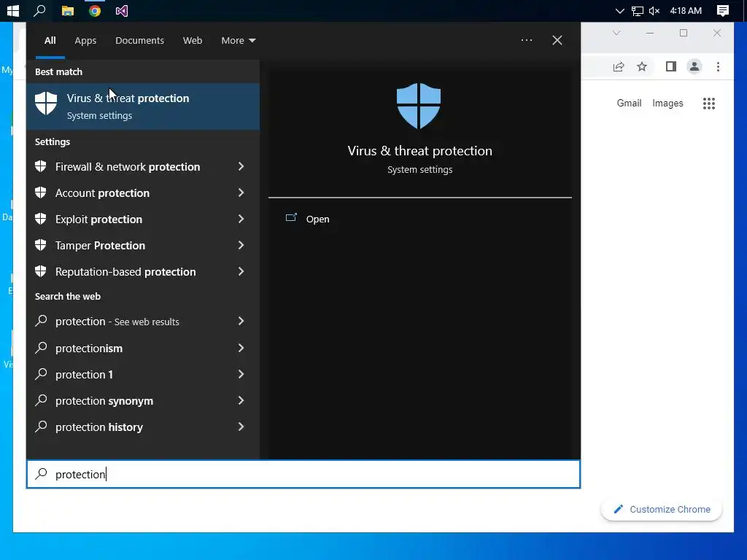Close the search panel with X
This screenshot has width=747, height=560.
[x=557, y=40]
